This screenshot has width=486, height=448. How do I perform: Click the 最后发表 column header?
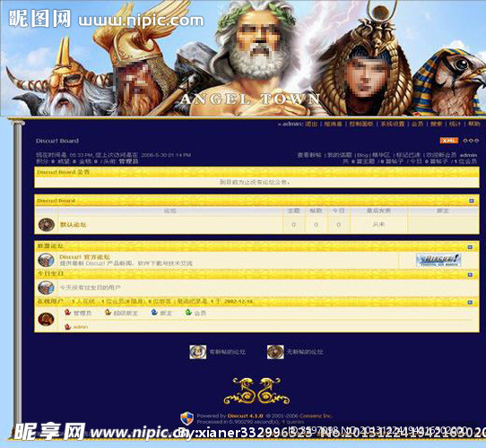coord(378,211)
